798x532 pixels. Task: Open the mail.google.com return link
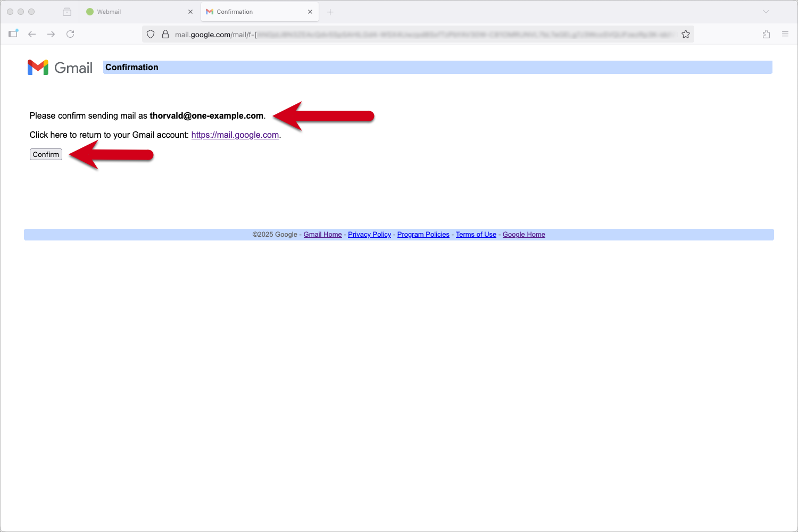click(x=235, y=135)
